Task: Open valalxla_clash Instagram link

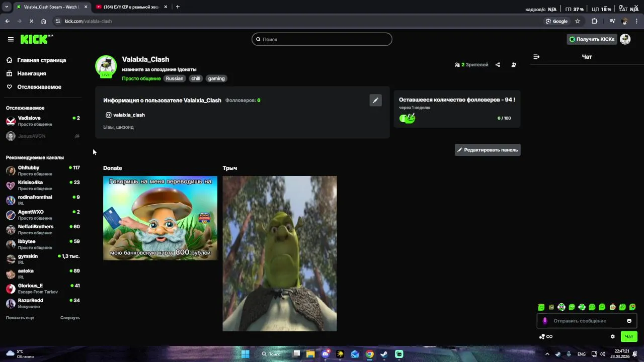Action: click(x=125, y=115)
